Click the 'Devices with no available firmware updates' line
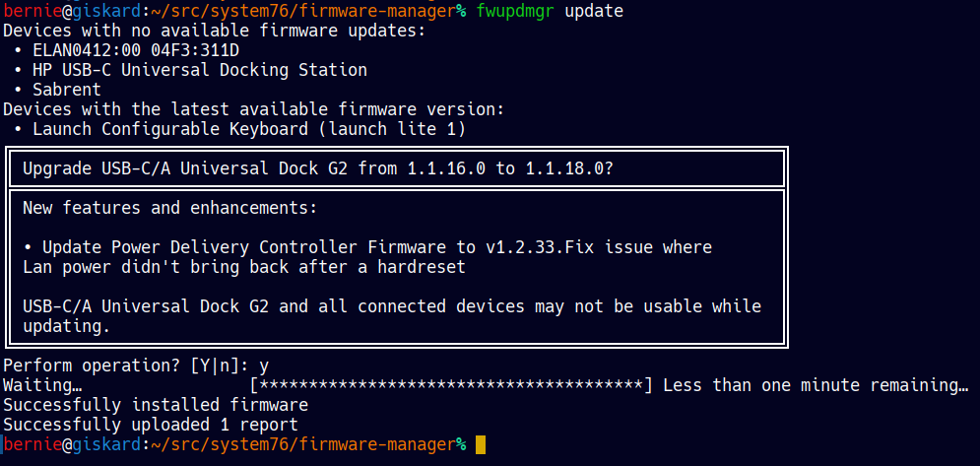The width and height of the screenshot is (980, 466). [x=214, y=30]
